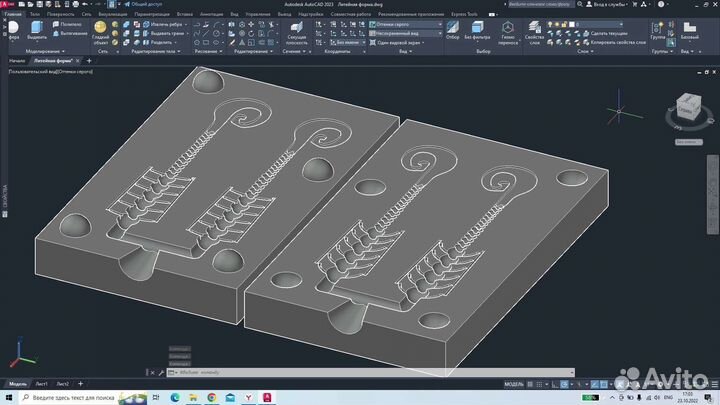Image resolution: width=720 pixels, height=405 pixels.
Task: Toggle current layer on/off lightbulb
Action: (550, 24)
